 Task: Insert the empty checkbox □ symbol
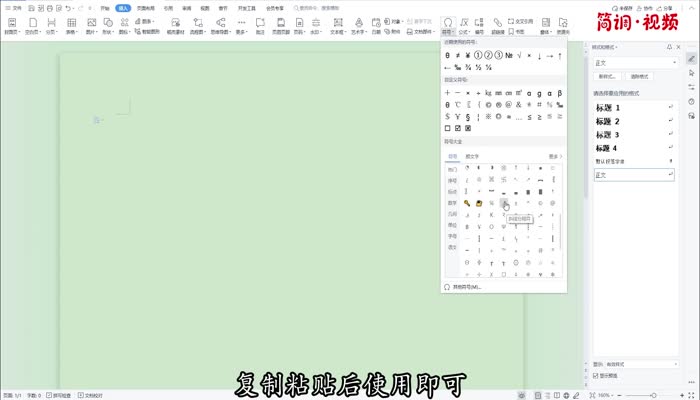click(x=447, y=129)
